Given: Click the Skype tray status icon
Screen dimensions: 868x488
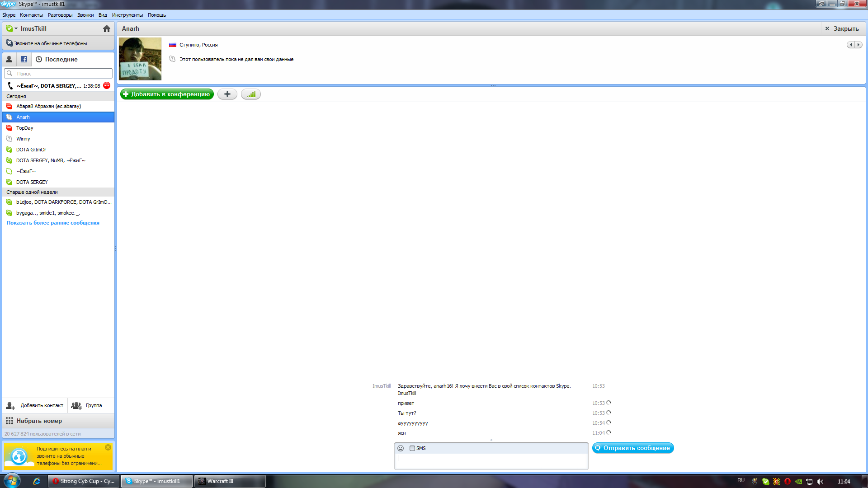Looking at the screenshot, I should pos(766,482).
